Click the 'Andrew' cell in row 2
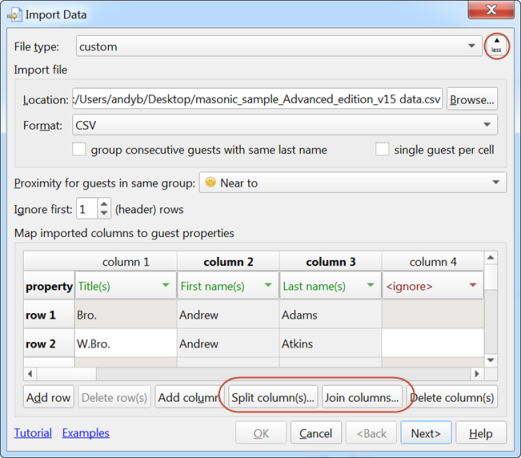The width and height of the screenshot is (521, 458). point(228,343)
